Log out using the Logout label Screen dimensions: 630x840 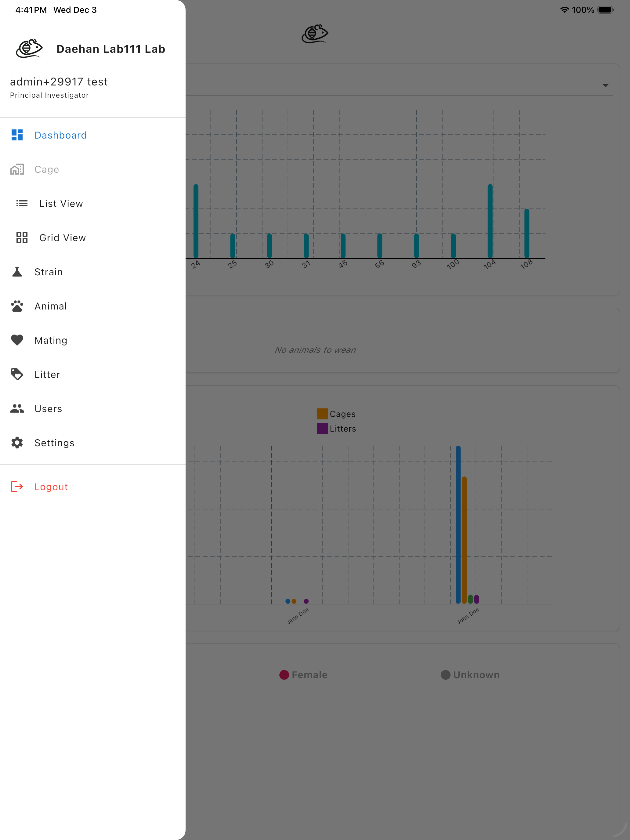(x=51, y=487)
